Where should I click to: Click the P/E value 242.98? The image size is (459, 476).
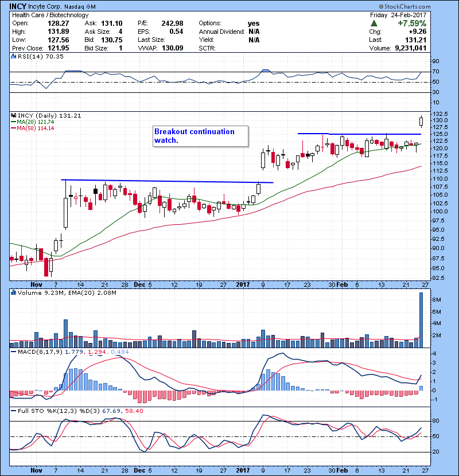click(173, 24)
